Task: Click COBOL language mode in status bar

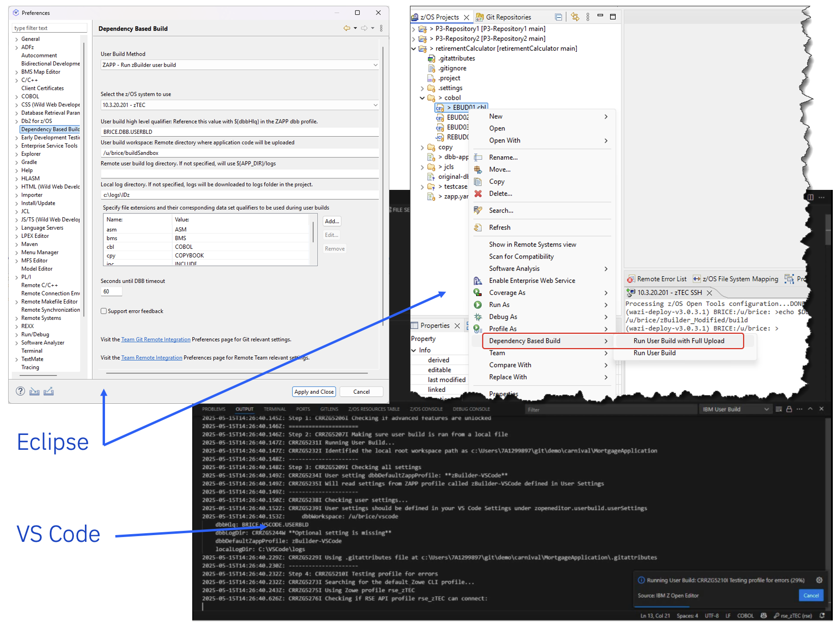Action: [746, 616]
